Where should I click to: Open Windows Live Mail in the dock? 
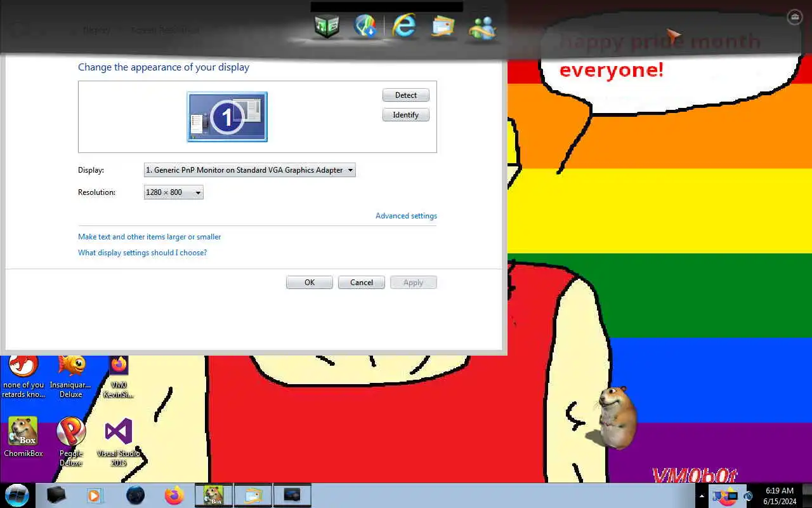[443, 27]
